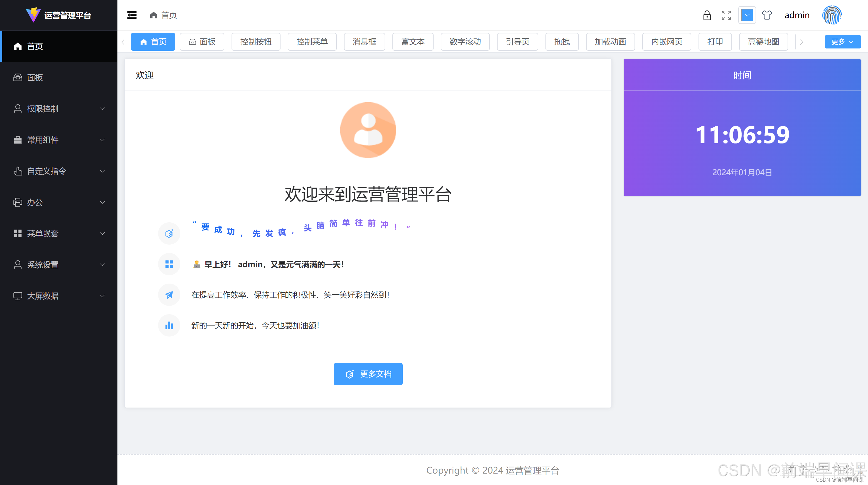Expand 菜单嵌套 sidebar menu
Image resolution: width=868 pixels, height=485 pixels.
click(59, 233)
